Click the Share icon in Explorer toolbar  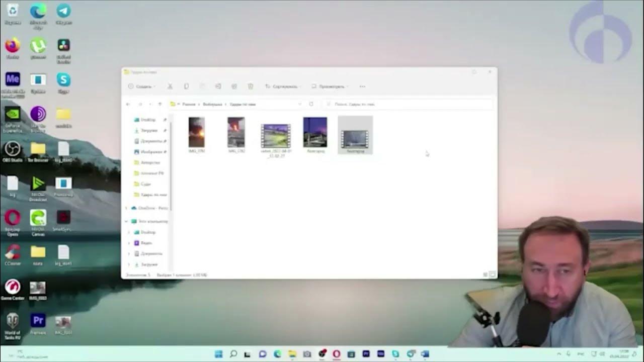click(234, 86)
